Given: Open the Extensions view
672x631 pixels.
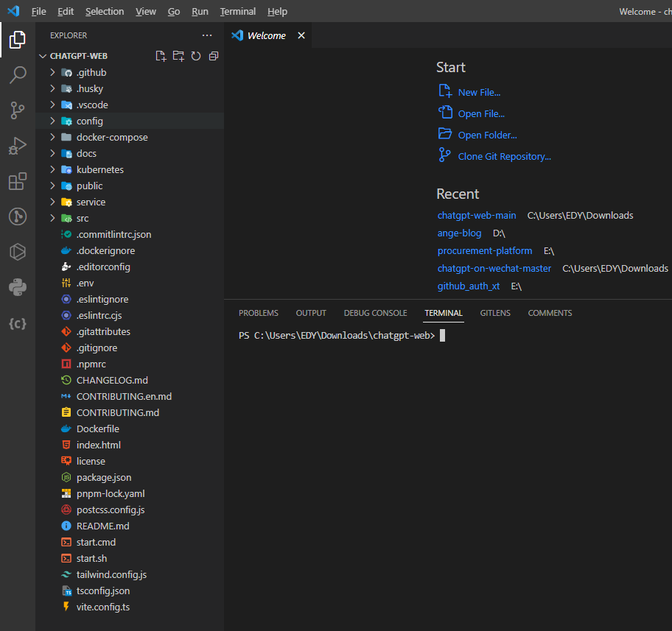Looking at the screenshot, I should pos(18,181).
